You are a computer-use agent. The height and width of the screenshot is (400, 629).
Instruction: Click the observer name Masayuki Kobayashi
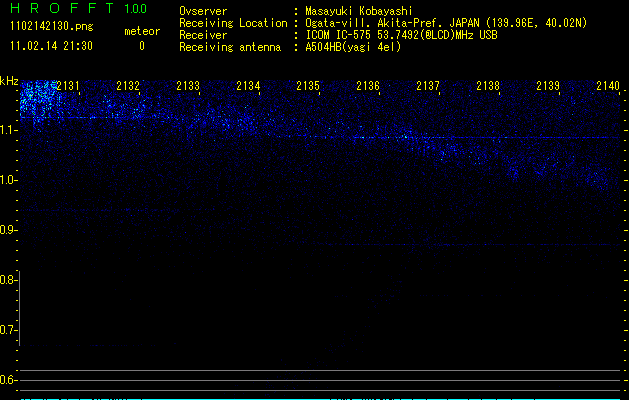pyautogui.click(x=359, y=11)
